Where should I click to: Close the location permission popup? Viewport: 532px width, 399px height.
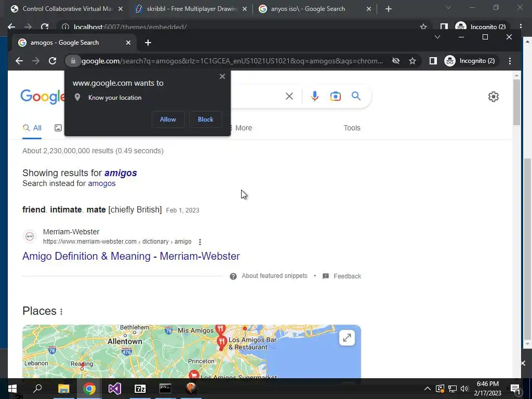pos(222,76)
